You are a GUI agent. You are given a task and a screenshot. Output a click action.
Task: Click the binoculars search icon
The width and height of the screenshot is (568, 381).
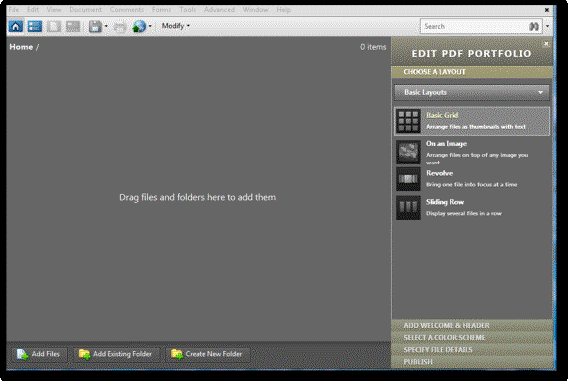534,26
